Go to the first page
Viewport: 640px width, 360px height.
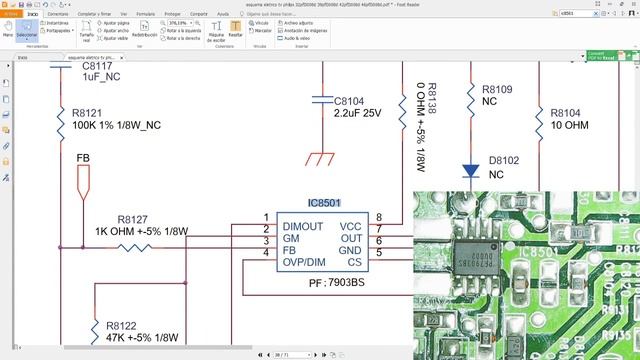[260, 355]
